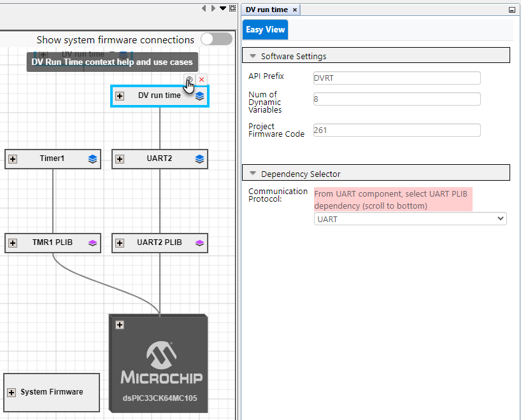Click the layers icon on DV run time
The width and height of the screenshot is (521, 420).
(199, 96)
